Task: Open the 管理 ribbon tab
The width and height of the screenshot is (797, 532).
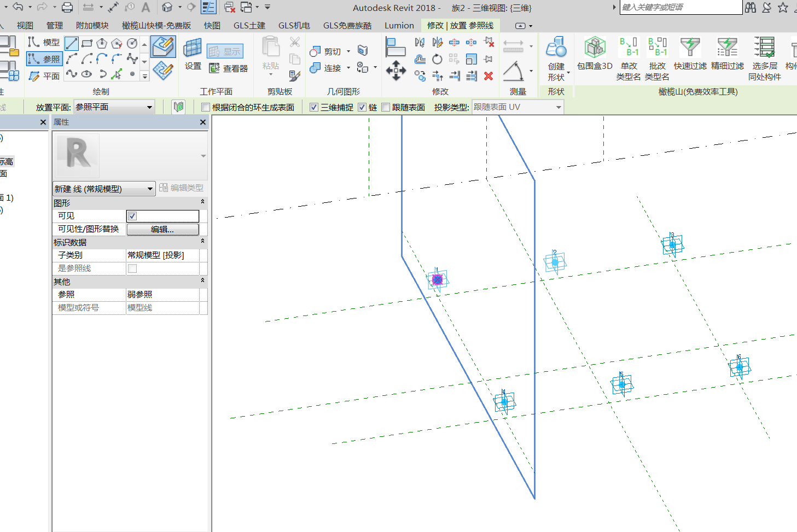Action: [55, 26]
